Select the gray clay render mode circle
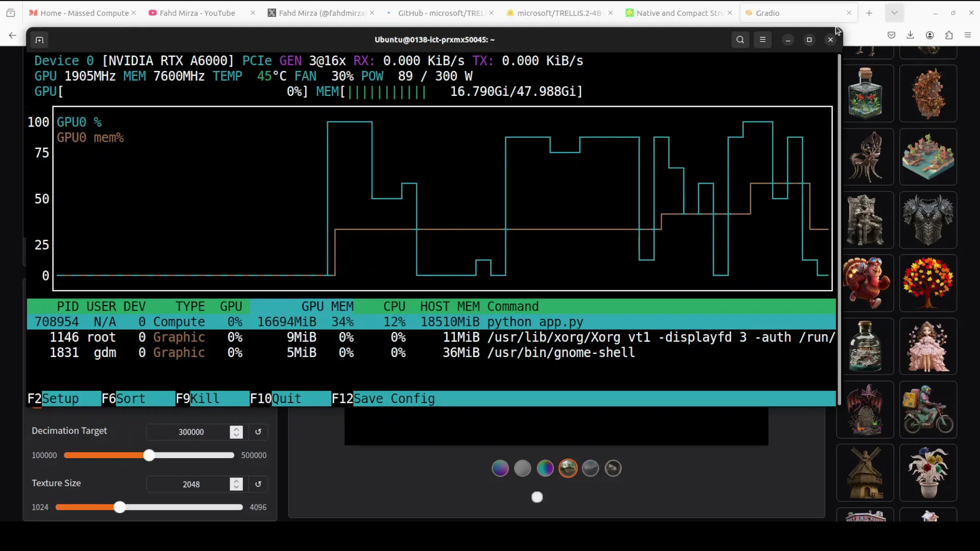Viewport: 980px width, 551px height. [x=523, y=468]
